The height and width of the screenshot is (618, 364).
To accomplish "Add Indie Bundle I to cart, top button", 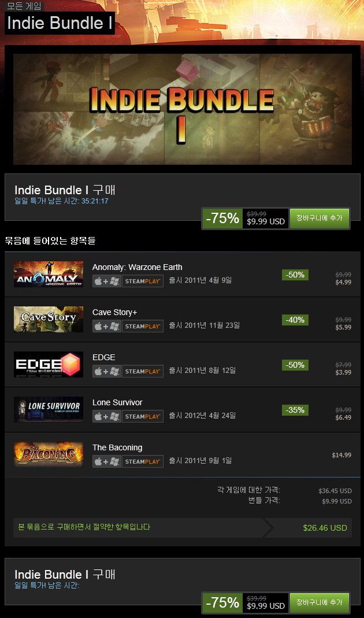I will 320,219.
